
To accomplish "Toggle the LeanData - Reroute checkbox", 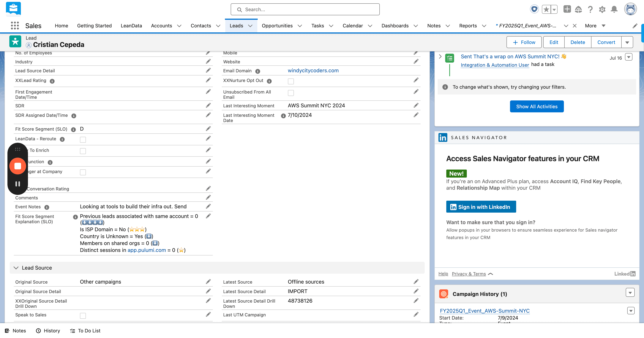I will click(x=83, y=140).
